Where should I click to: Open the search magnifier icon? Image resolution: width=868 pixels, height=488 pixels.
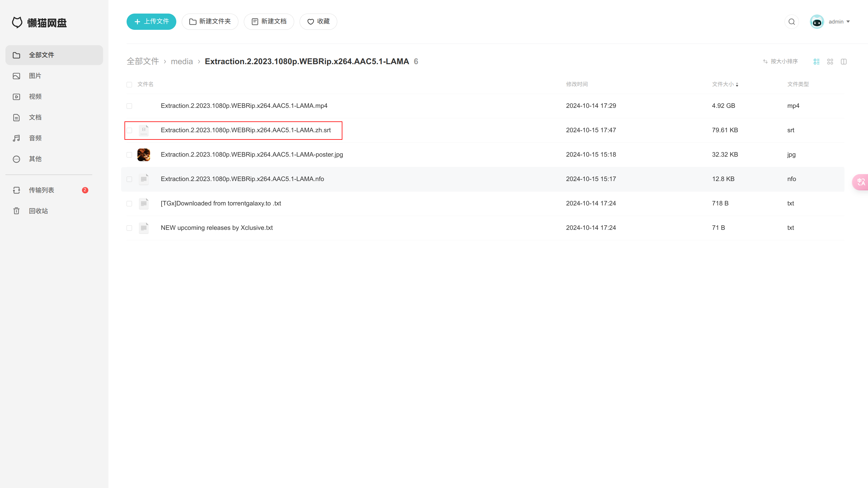tap(791, 22)
